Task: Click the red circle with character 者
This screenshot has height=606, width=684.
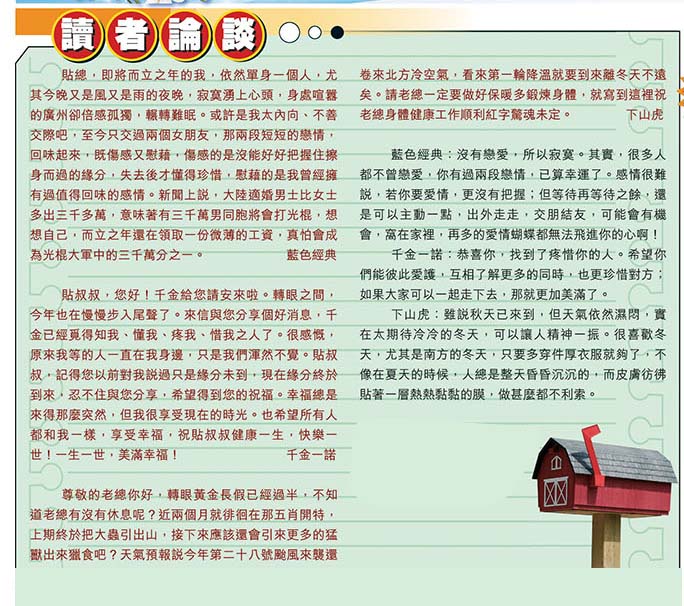Action: (x=132, y=36)
